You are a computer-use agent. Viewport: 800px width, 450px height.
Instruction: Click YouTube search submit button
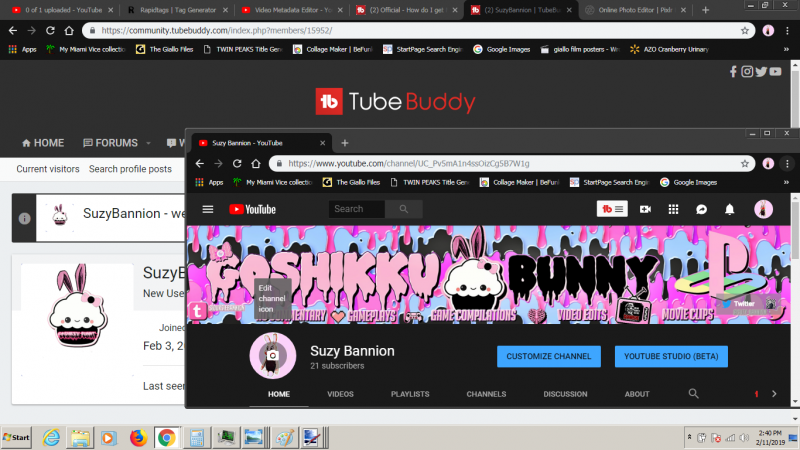click(403, 209)
